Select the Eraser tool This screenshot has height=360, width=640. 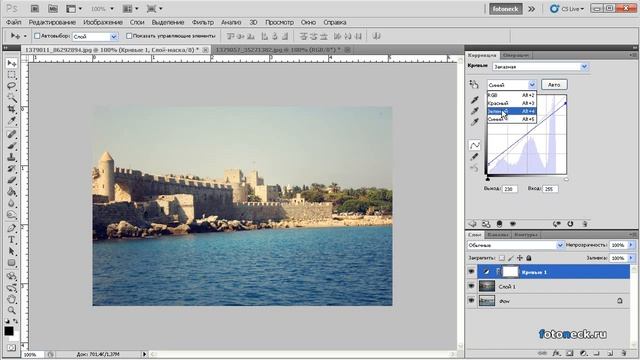[x=11, y=180]
